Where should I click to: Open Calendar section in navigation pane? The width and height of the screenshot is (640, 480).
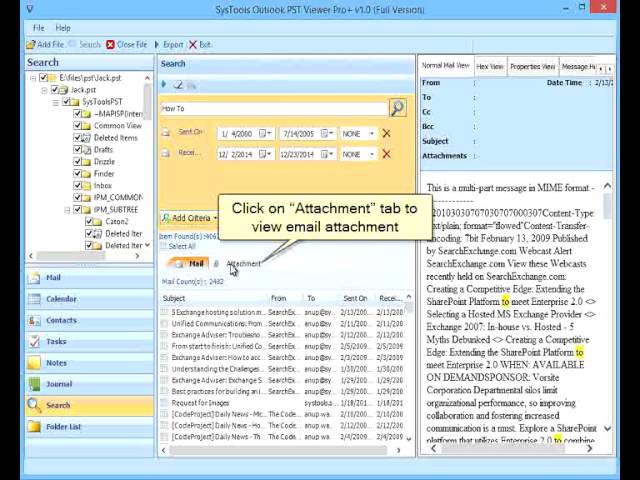click(90, 299)
